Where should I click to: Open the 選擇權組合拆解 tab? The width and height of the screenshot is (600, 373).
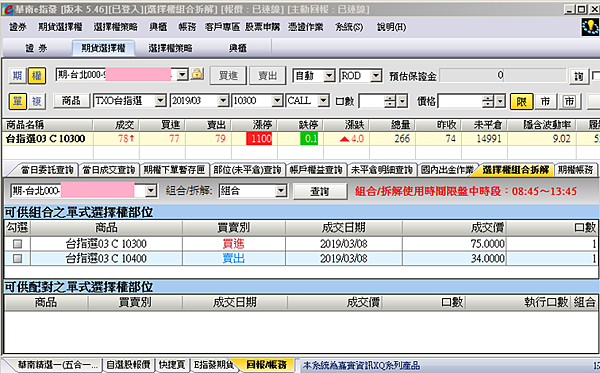515,170
